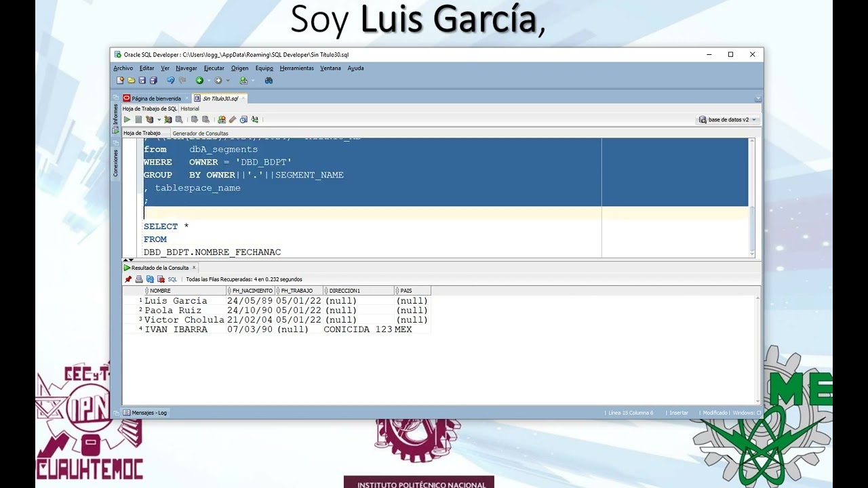
Task: Run statement with the green play icon
Action: [127, 119]
